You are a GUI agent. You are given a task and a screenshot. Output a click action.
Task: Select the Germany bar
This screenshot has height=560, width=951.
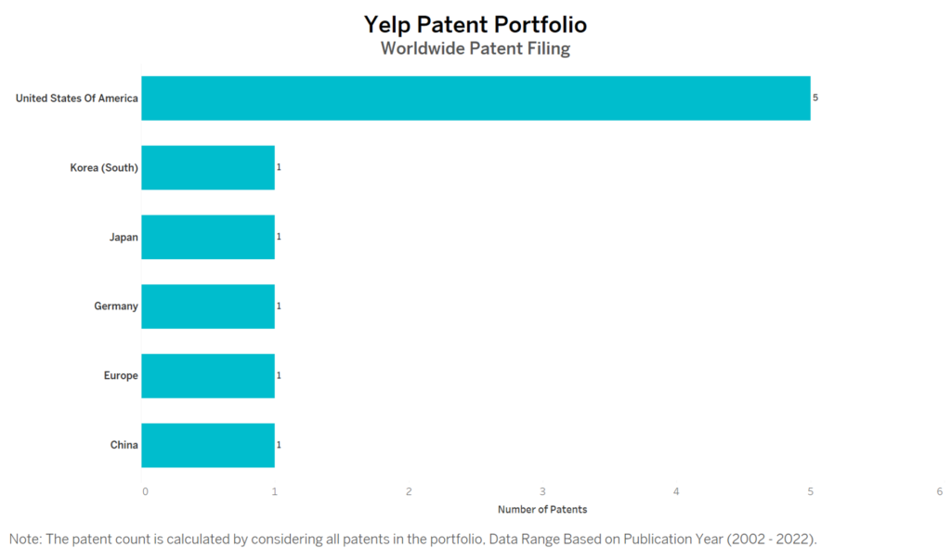(208, 306)
